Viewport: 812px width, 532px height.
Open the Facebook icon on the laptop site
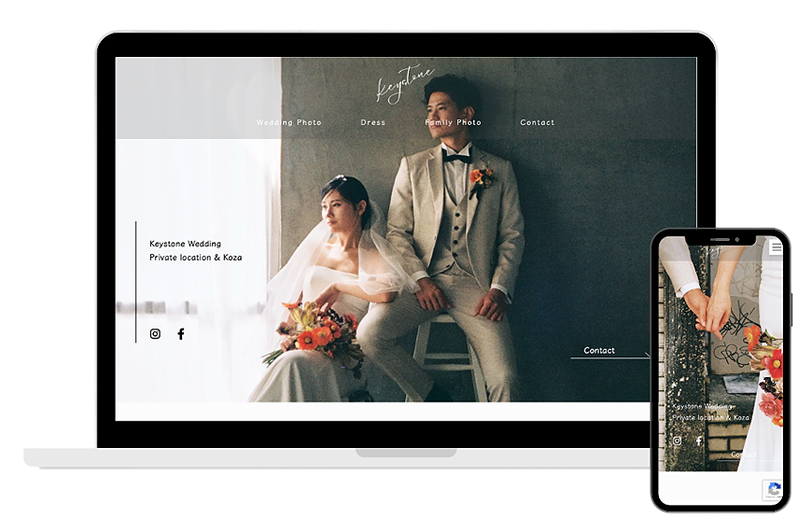coord(181,334)
